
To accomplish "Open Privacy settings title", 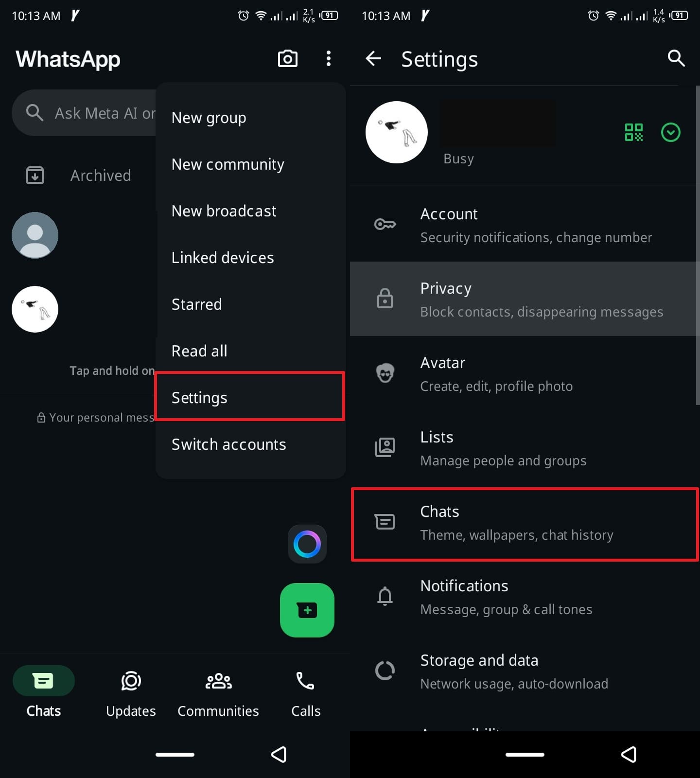I will click(x=446, y=288).
